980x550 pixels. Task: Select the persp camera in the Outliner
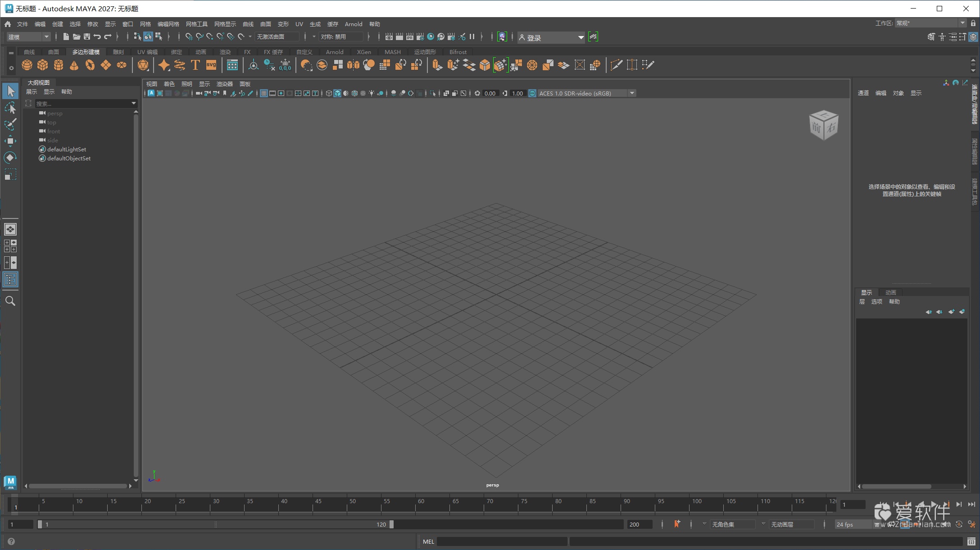[56, 113]
